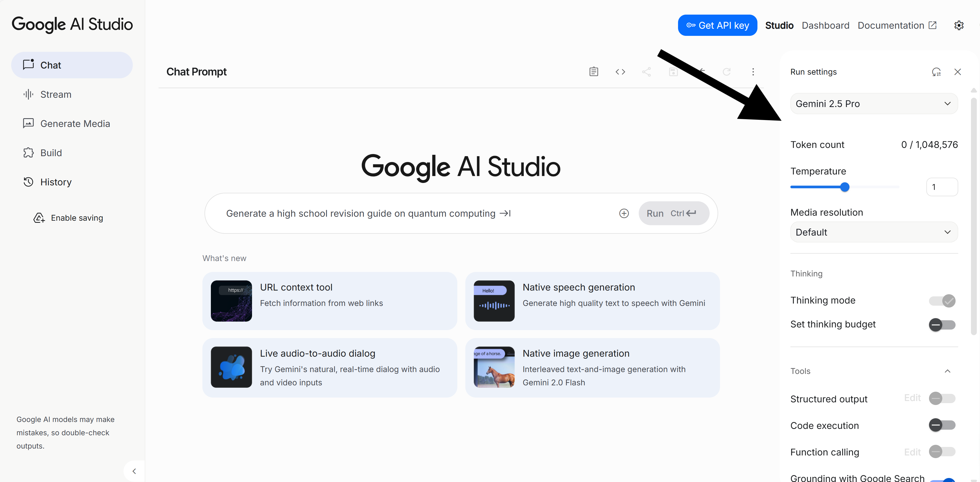
Task: Toggle the Structured output switch
Action: 942,398
